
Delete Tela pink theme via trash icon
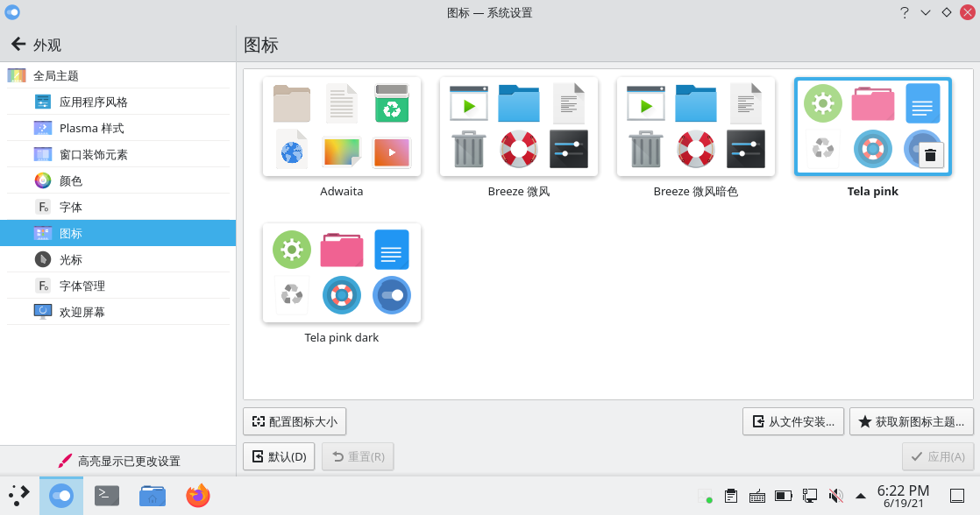(x=930, y=157)
